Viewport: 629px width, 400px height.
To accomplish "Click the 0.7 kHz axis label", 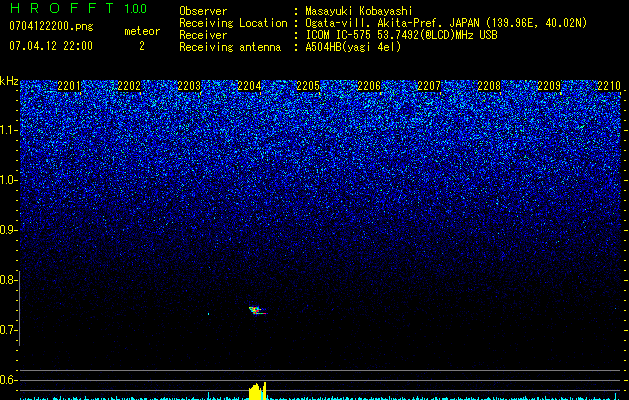I will tap(9, 330).
